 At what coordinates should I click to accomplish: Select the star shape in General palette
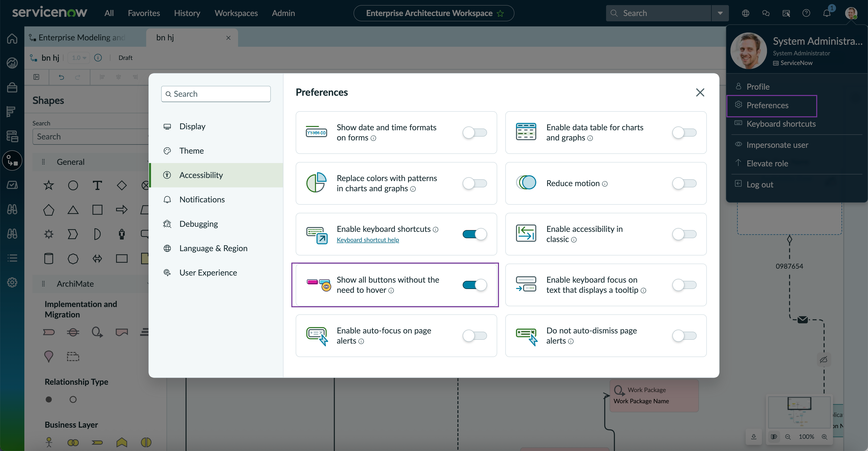coord(48,185)
